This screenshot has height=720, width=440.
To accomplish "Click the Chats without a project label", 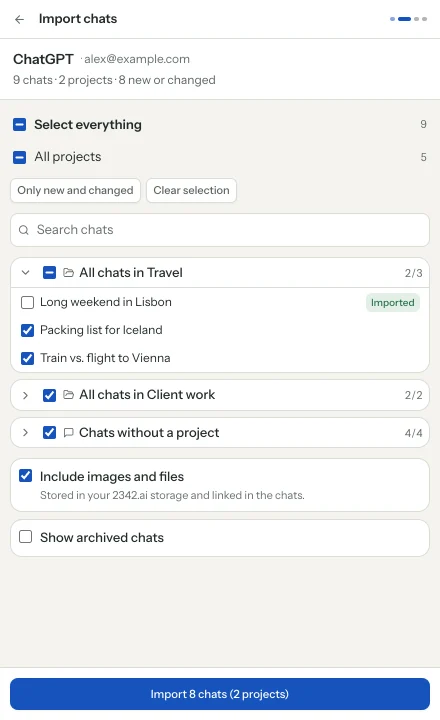I will (x=149, y=433).
